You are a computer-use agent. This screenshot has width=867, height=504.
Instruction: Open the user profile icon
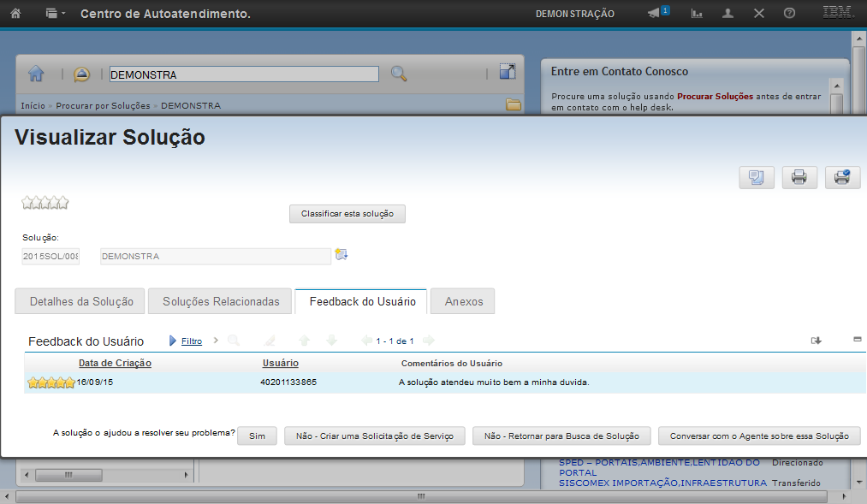click(x=728, y=14)
